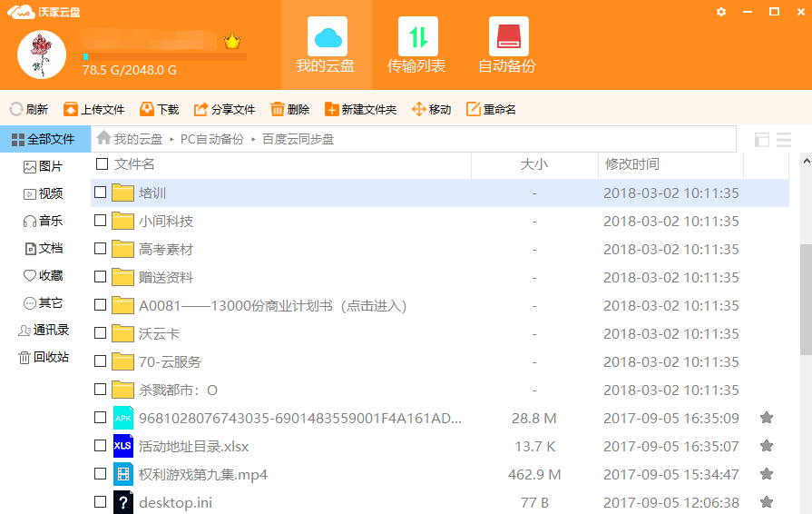The height and width of the screenshot is (514, 812).
Task: Open the settings gear in title bar
Action: 721,12
